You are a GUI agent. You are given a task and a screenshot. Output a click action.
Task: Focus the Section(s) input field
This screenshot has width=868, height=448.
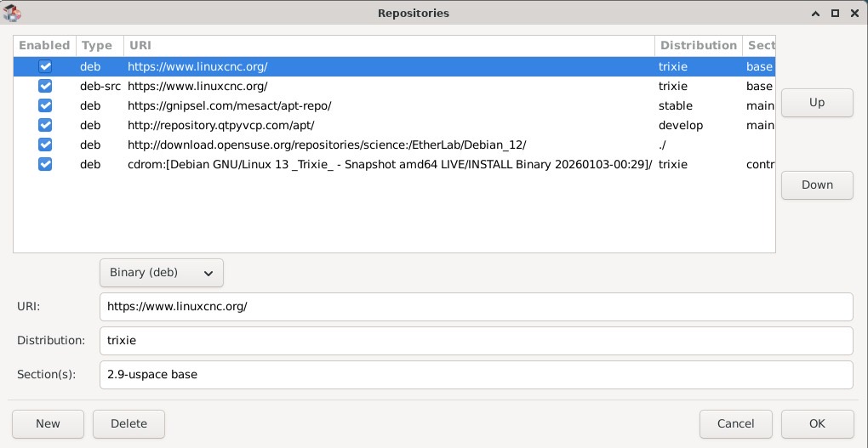pyautogui.click(x=476, y=374)
